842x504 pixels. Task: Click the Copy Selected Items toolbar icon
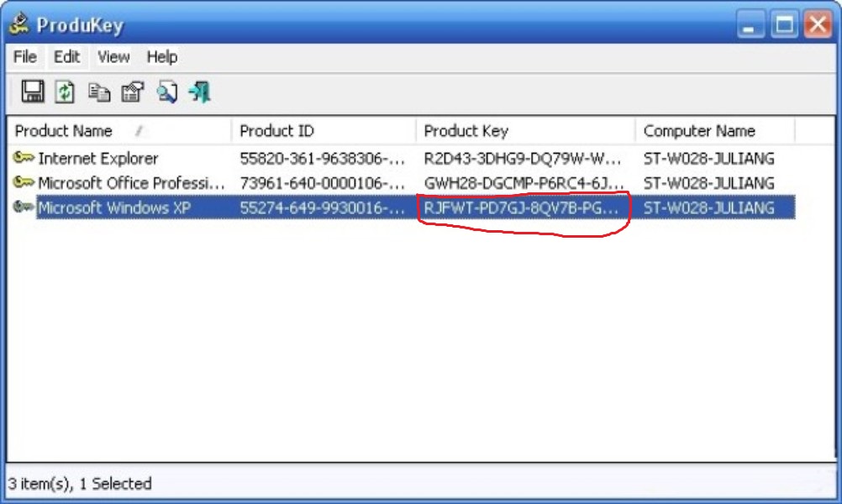99,92
